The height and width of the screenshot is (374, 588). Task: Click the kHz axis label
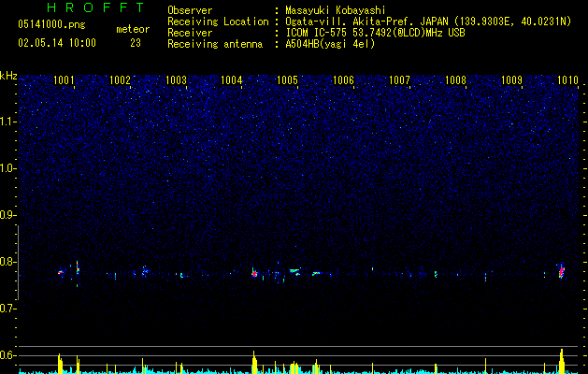pos(8,76)
